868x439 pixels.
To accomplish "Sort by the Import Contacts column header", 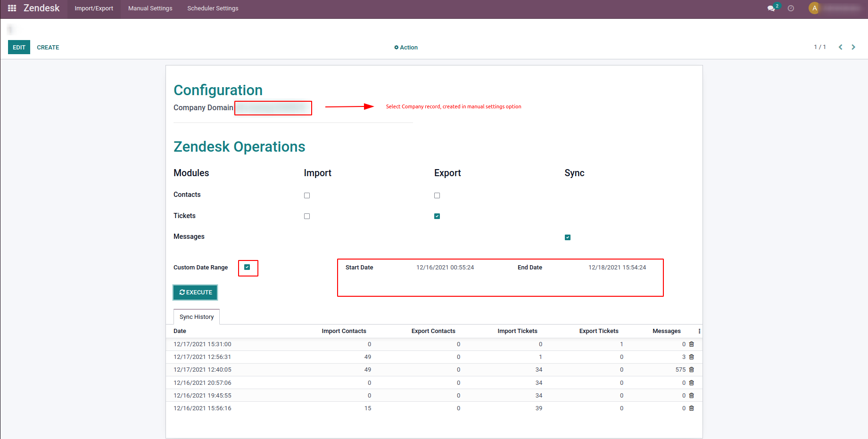I will (x=344, y=331).
